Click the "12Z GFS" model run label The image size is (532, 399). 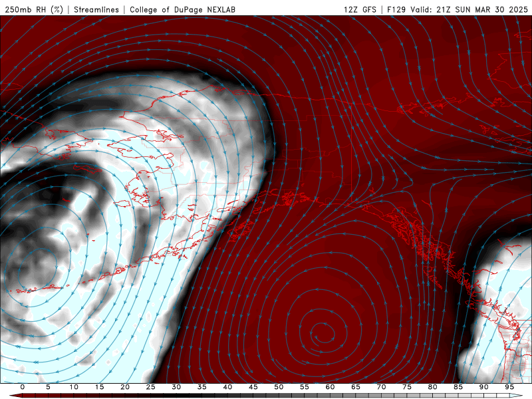tap(360, 9)
